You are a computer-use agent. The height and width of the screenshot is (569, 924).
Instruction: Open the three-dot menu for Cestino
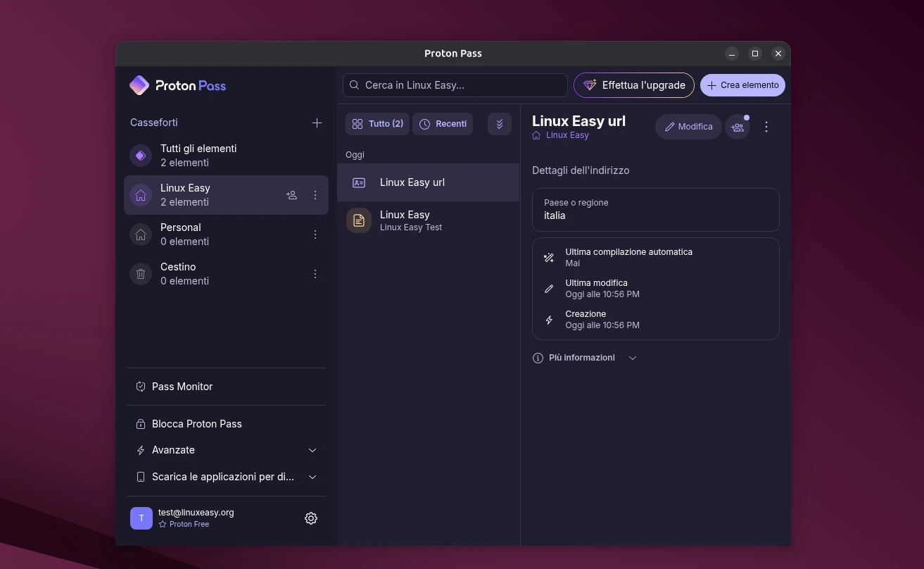click(315, 274)
